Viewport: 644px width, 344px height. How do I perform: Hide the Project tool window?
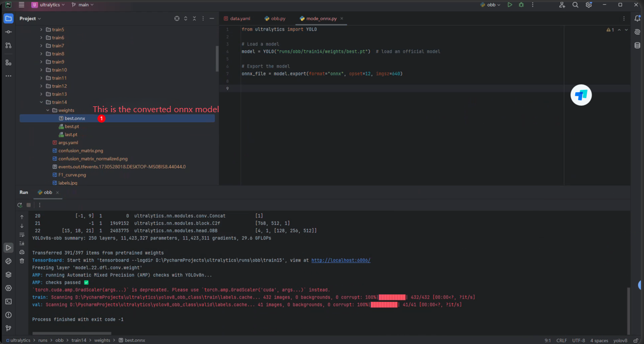click(212, 19)
